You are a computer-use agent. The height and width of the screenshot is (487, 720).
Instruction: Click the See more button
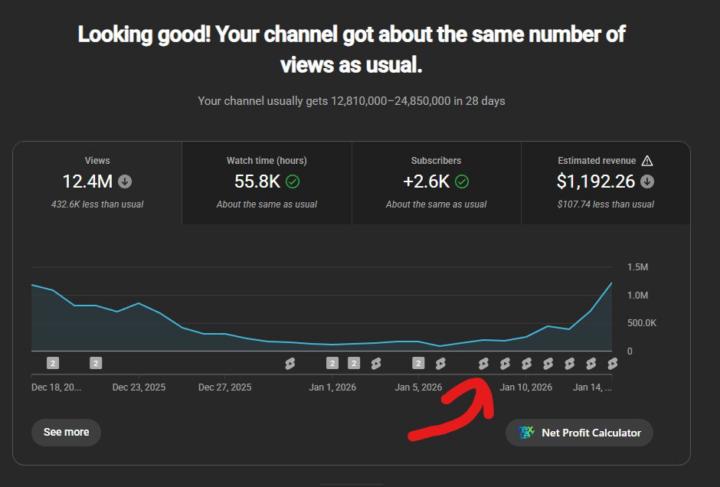66,432
